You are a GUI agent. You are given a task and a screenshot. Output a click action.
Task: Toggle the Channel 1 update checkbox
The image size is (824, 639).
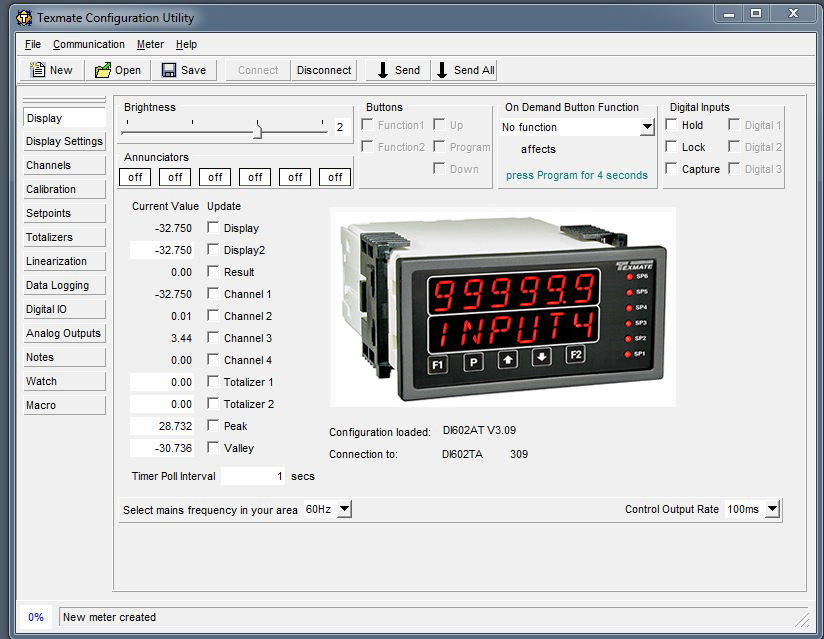pos(213,293)
